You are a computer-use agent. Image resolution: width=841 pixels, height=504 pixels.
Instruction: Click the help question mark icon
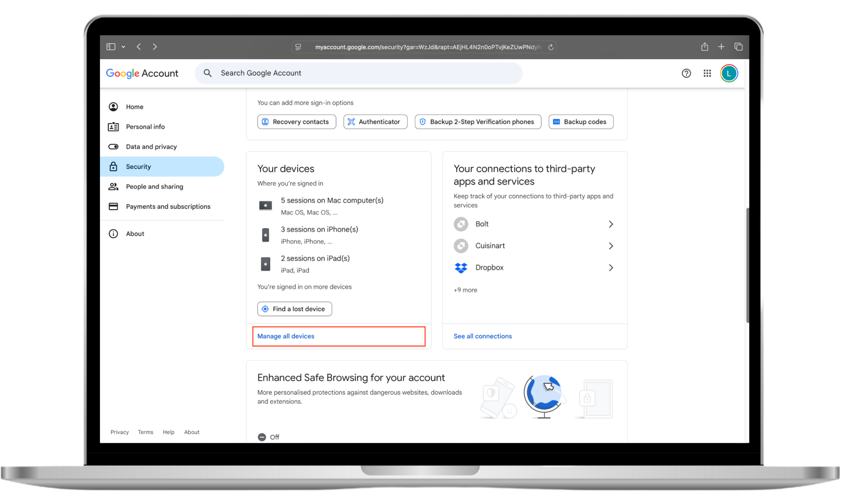686,73
